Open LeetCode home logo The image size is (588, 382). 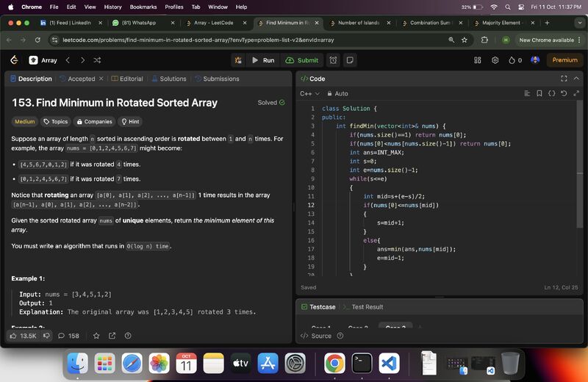(x=14, y=60)
